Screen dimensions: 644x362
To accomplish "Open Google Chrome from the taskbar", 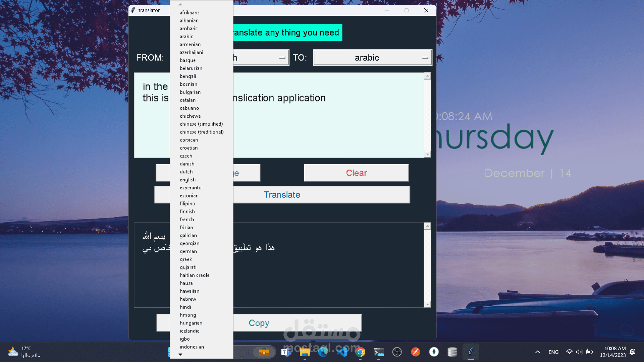I will (x=360, y=352).
